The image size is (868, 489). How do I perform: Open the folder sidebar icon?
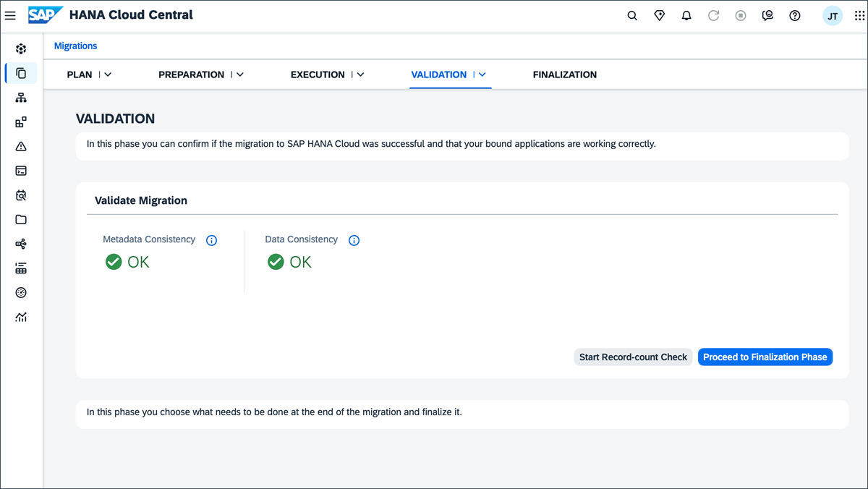click(21, 220)
